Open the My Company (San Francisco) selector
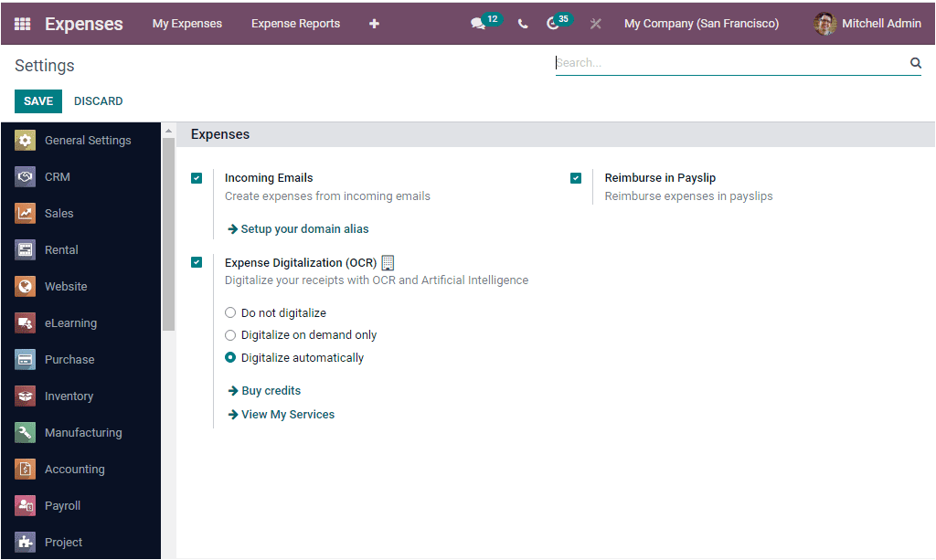 point(701,23)
